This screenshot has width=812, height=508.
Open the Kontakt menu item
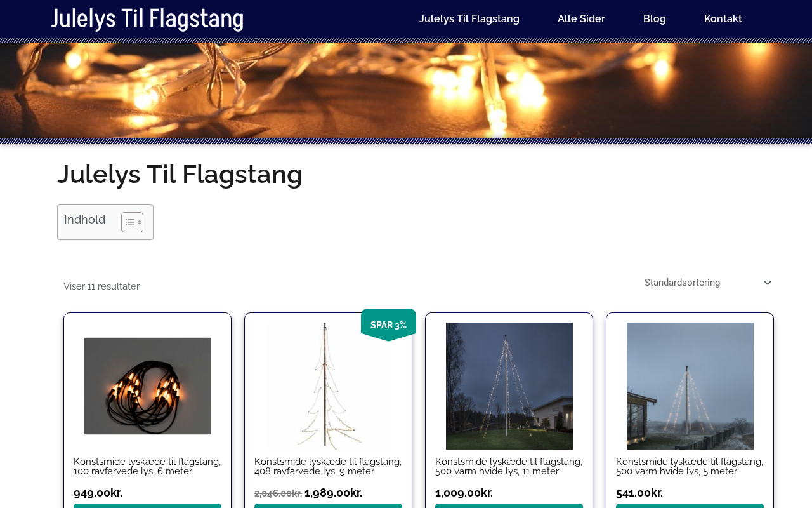(723, 19)
